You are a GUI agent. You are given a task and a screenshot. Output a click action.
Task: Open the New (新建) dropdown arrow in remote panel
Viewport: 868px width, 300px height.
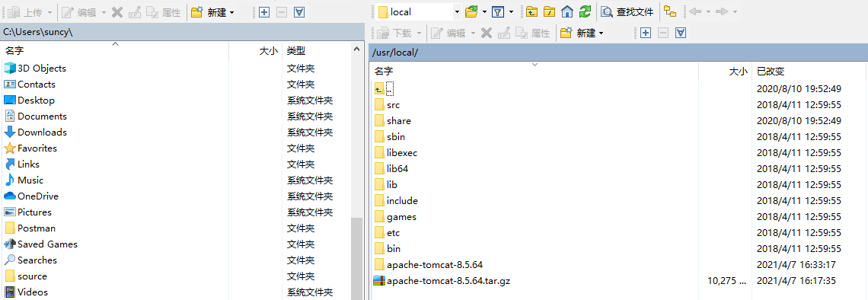[x=602, y=34]
